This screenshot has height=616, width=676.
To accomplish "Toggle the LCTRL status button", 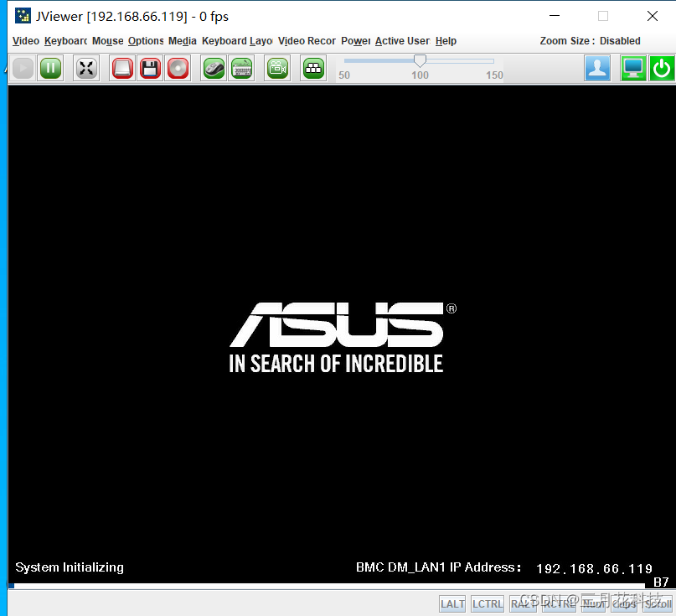I will point(488,604).
